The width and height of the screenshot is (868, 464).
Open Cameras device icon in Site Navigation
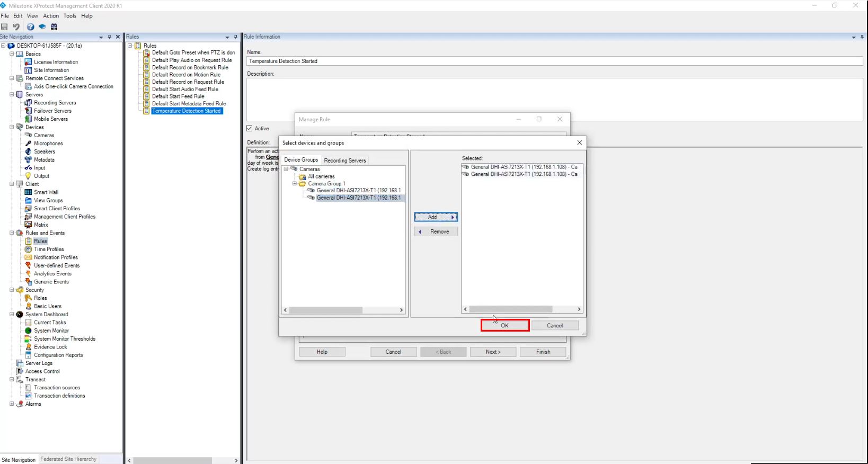29,135
